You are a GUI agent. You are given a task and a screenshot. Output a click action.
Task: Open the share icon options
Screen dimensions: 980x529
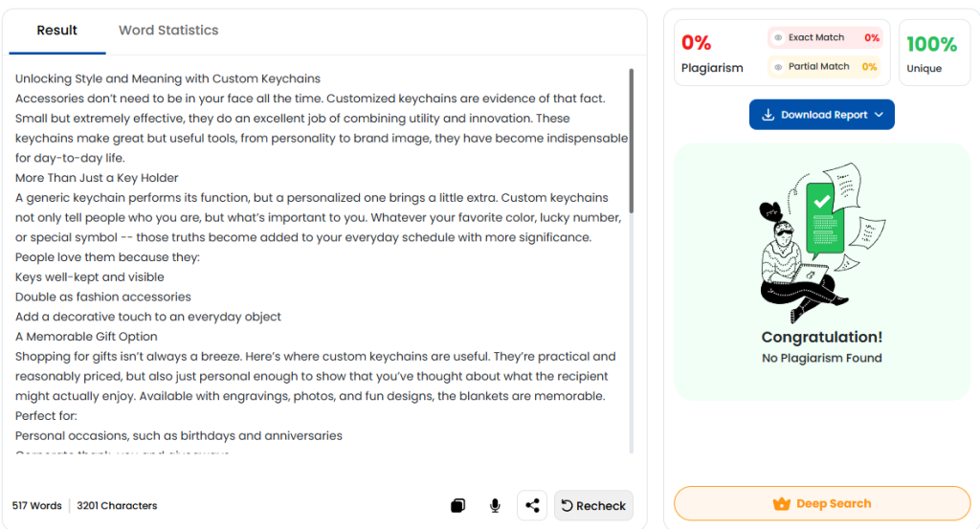[532, 506]
